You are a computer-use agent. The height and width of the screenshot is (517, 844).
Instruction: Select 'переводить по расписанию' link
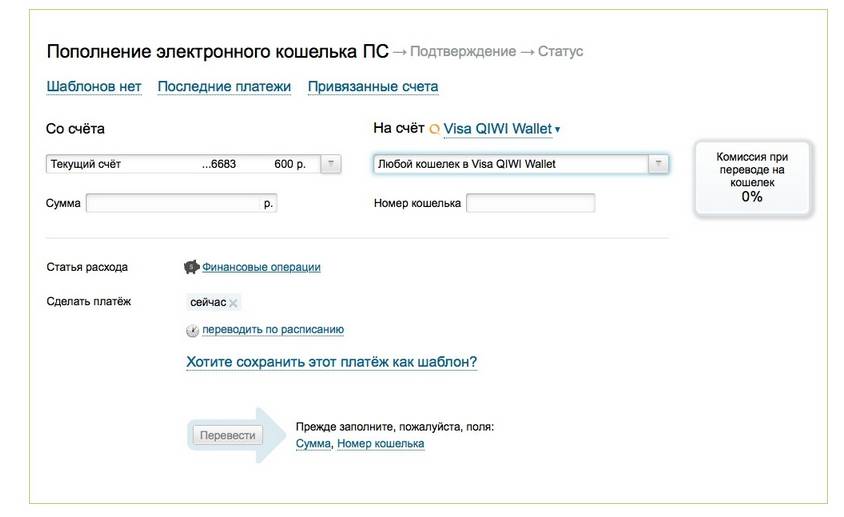(x=273, y=330)
